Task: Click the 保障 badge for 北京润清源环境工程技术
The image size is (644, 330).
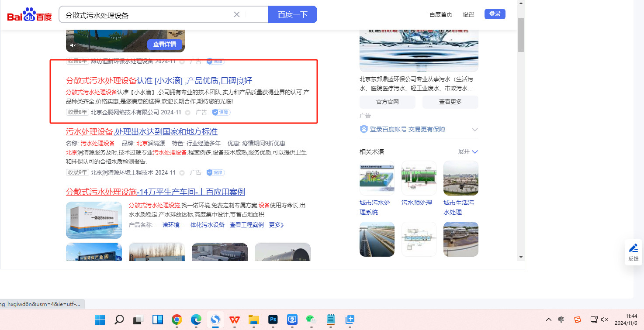Action: pyautogui.click(x=215, y=172)
